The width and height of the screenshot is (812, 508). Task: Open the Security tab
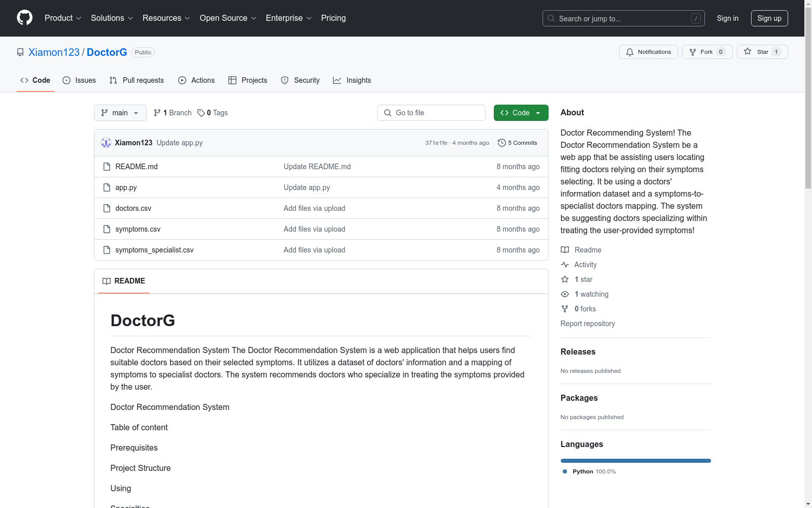point(300,80)
